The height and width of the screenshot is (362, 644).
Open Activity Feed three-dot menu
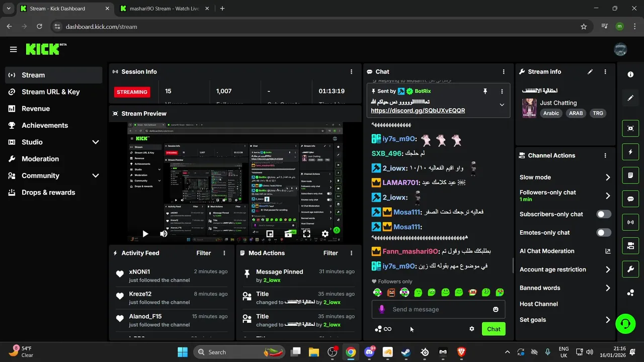[224, 253]
